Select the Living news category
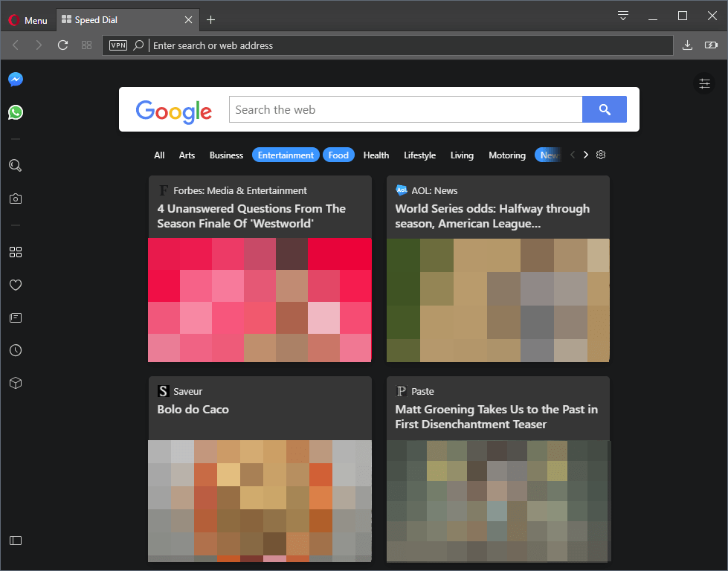Viewport: 728px width, 571px height. (462, 155)
